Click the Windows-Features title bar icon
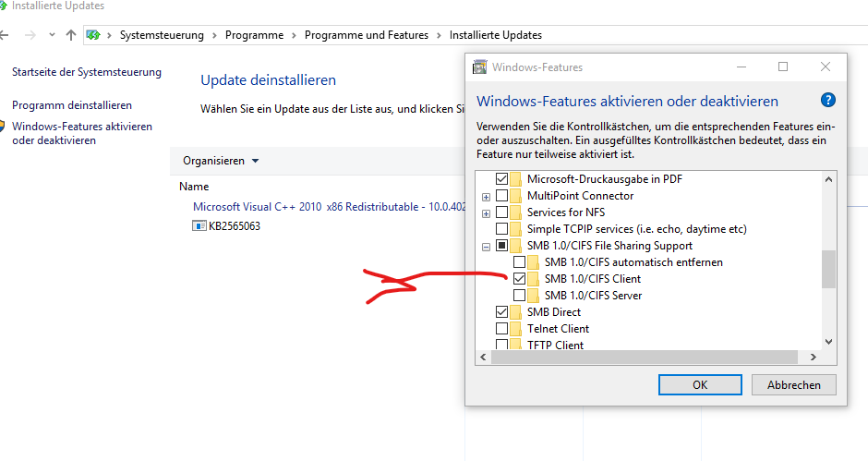 (x=479, y=67)
